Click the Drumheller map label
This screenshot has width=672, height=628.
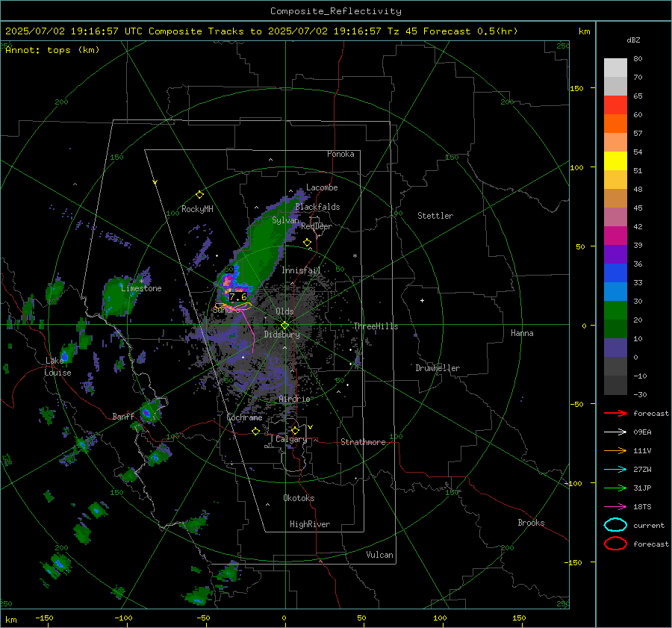438,368
